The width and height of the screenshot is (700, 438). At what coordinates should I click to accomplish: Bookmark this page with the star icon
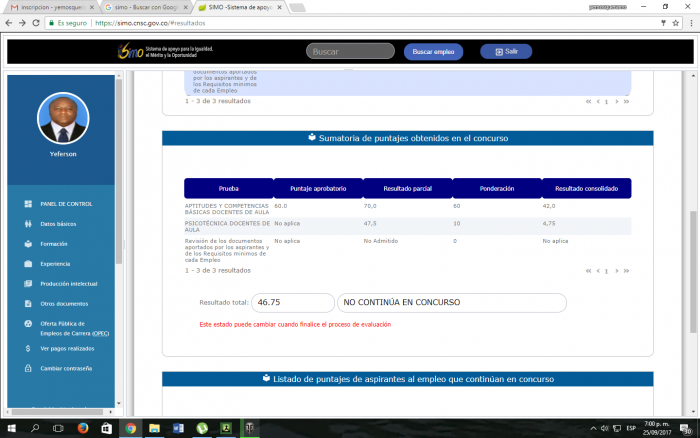pos(676,21)
